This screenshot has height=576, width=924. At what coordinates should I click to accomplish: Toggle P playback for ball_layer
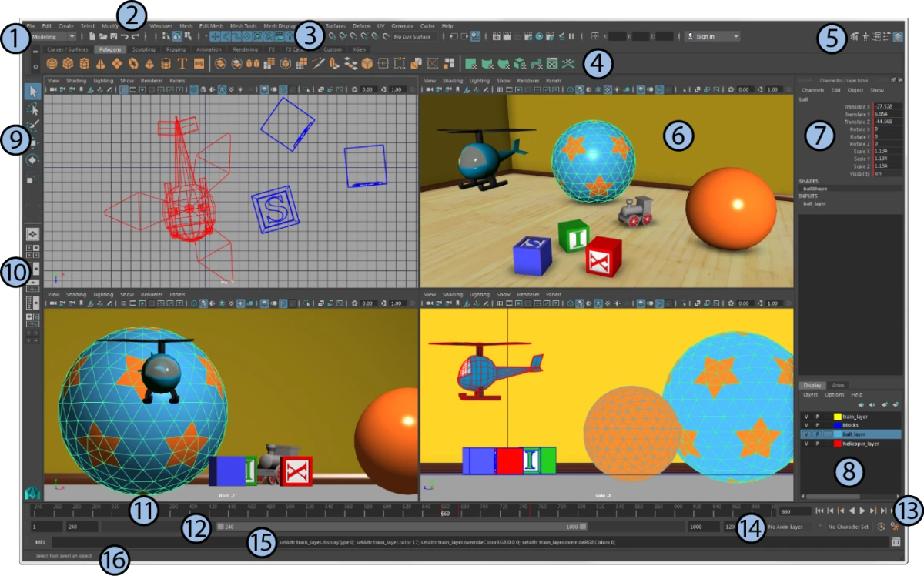point(817,434)
